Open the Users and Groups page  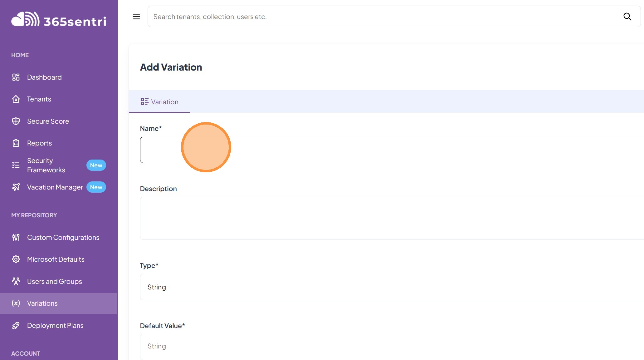coord(54,281)
